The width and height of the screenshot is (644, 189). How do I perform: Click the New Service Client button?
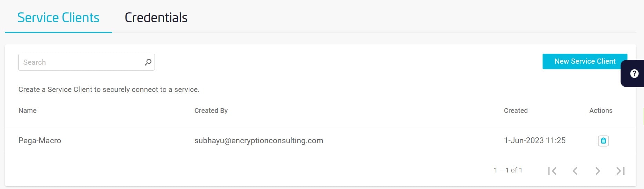click(584, 61)
